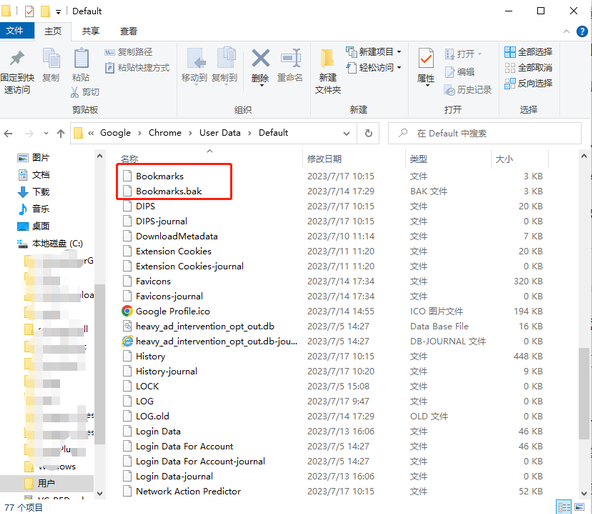This screenshot has width=592, height=514.
Task: Click Paste Shortcut (粘贴快捷方式)
Action: coord(137,68)
